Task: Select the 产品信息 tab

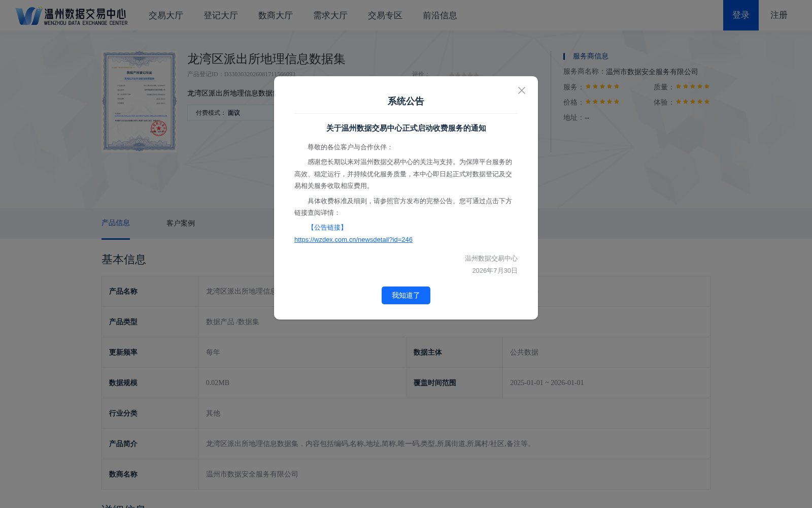Action: [x=116, y=223]
